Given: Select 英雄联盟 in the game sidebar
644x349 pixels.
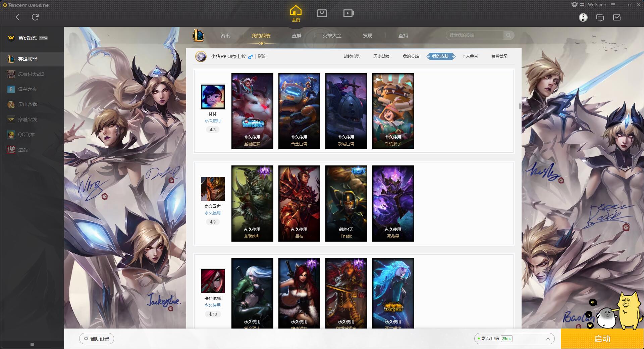Looking at the screenshot, I should (32, 59).
